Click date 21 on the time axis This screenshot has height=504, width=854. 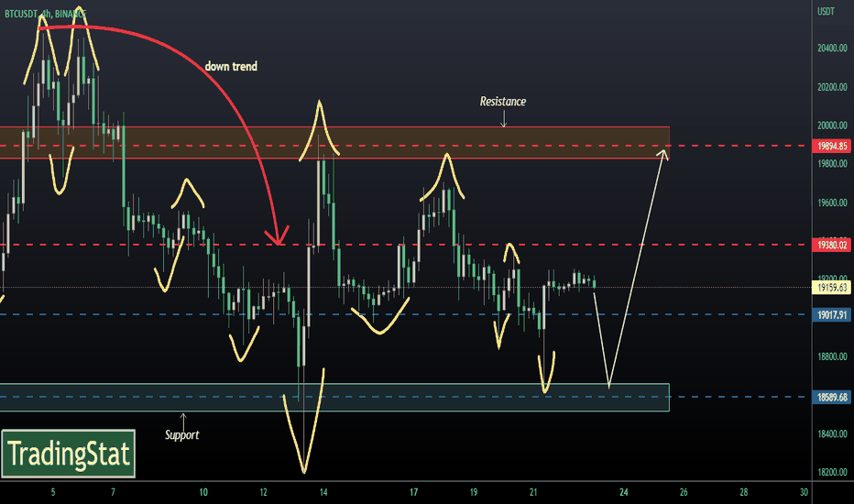pos(533,493)
